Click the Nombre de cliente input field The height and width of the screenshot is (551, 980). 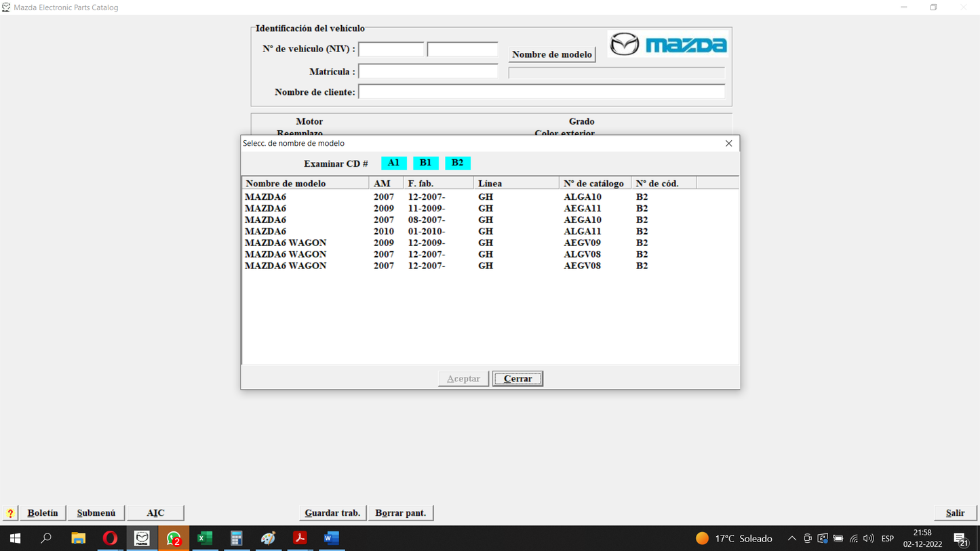[542, 91]
